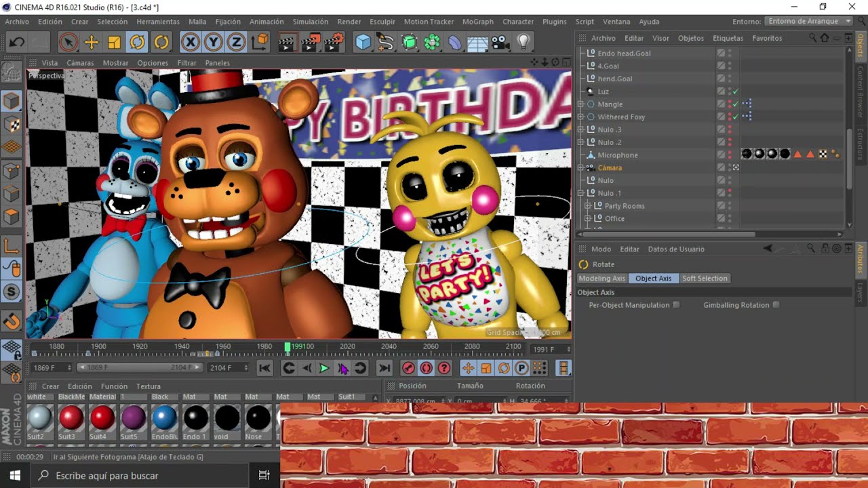This screenshot has width=868, height=488.
Task: Switch to Model mode (cube) in left palette
Action: (x=12, y=102)
